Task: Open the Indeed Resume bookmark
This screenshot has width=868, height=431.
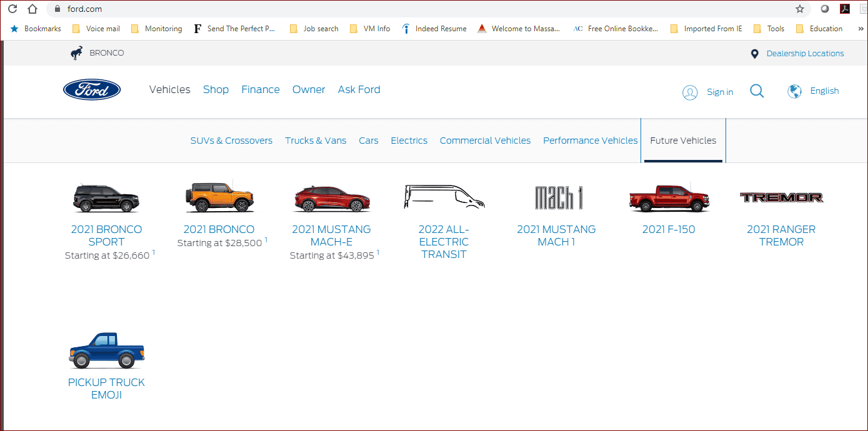Action: pyautogui.click(x=434, y=29)
